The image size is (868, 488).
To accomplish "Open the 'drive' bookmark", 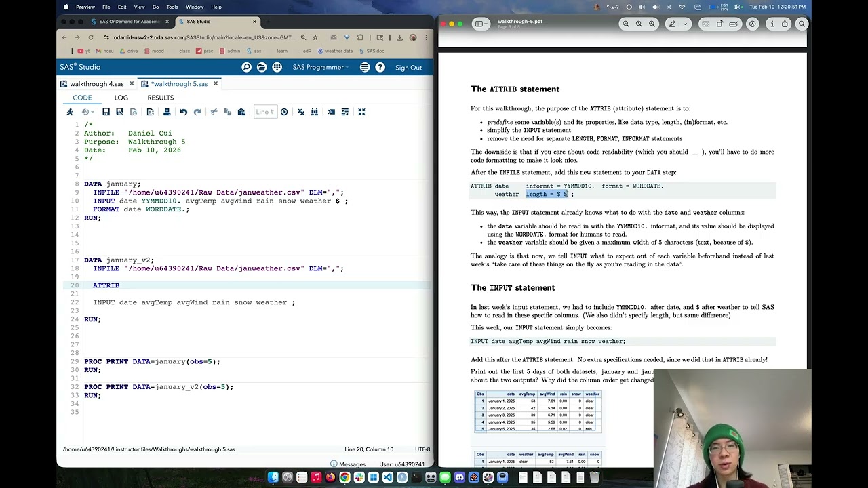I will (x=129, y=51).
